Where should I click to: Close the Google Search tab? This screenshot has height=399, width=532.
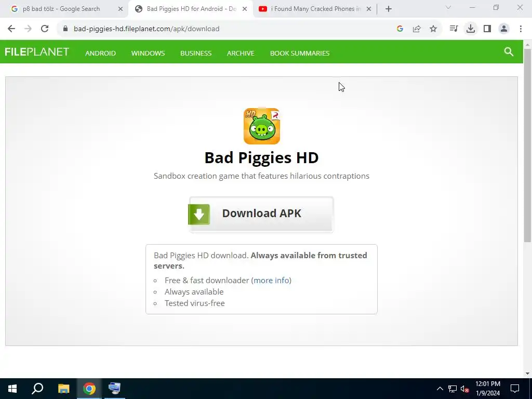[x=121, y=9]
